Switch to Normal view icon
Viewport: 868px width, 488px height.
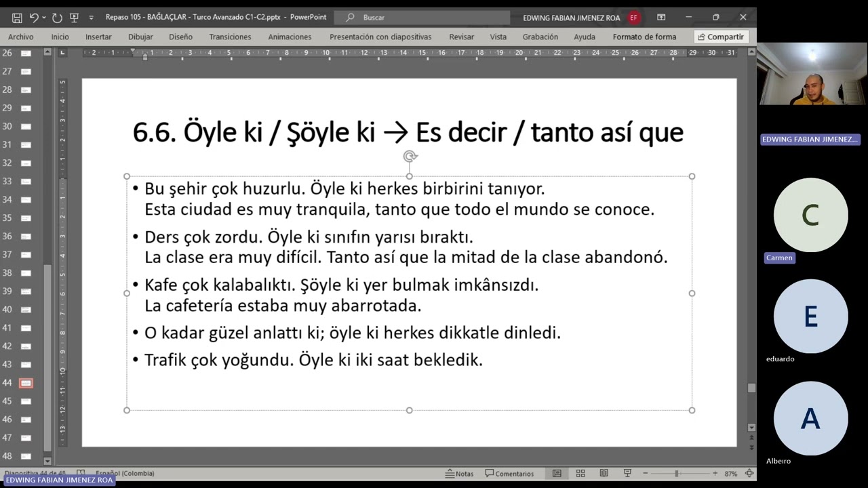click(x=557, y=473)
